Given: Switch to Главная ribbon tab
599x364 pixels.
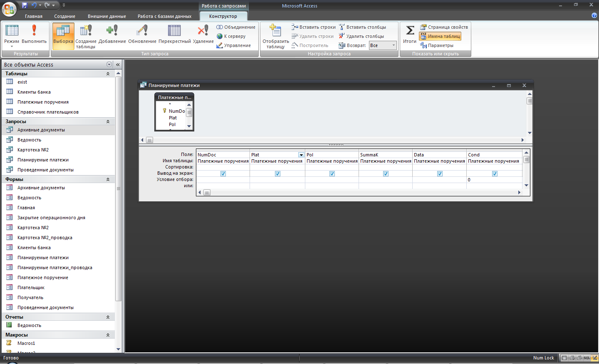Looking at the screenshot, I should click(34, 16).
